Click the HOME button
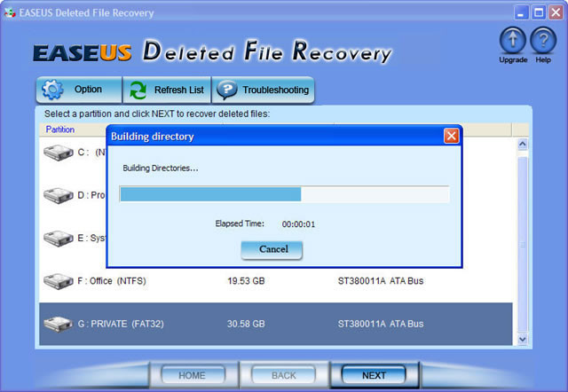Screen dimensions: 568x392 pos(192,375)
